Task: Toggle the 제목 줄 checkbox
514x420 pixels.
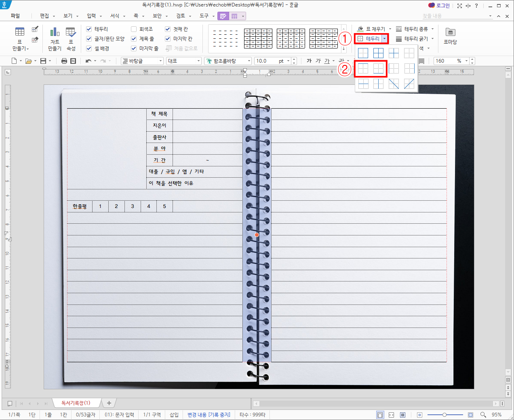Action: (134, 39)
